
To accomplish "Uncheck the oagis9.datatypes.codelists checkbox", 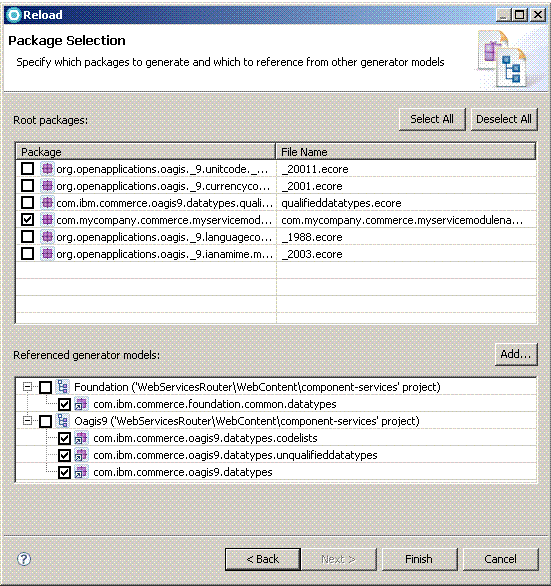I will click(64, 438).
